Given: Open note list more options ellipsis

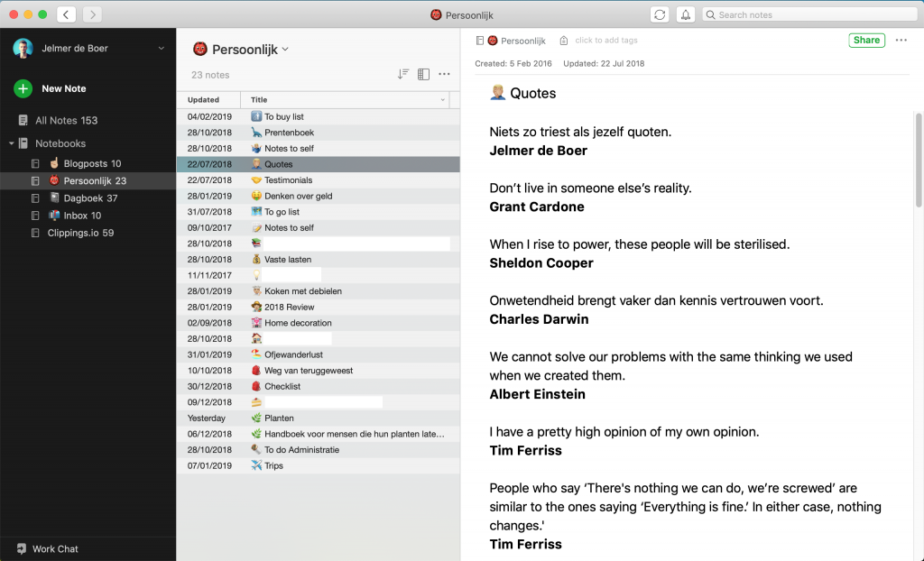Looking at the screenshot, I should 444,74.
